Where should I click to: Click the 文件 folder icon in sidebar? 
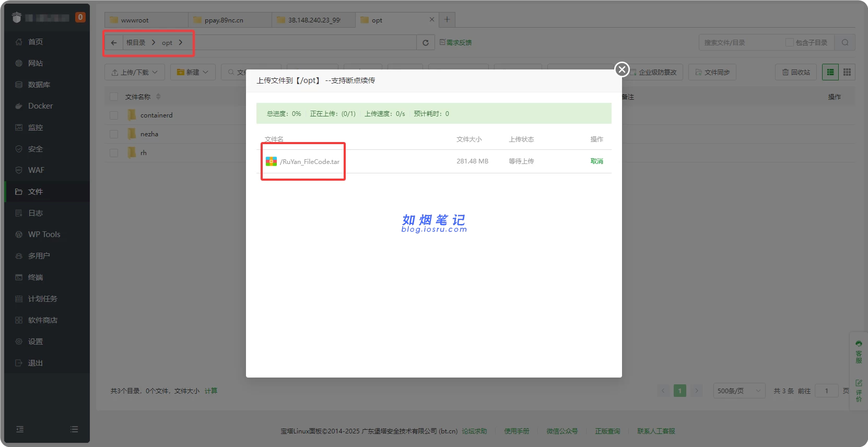coord(19,192)
